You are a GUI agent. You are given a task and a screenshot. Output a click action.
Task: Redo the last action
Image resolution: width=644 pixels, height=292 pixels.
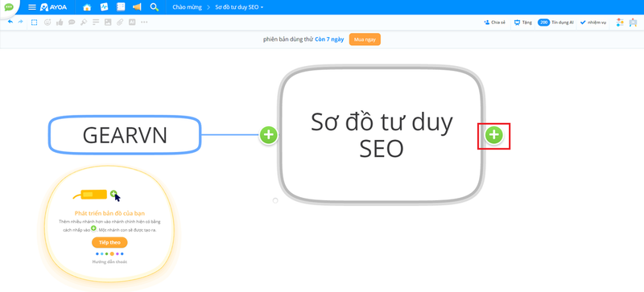[20, 23]
